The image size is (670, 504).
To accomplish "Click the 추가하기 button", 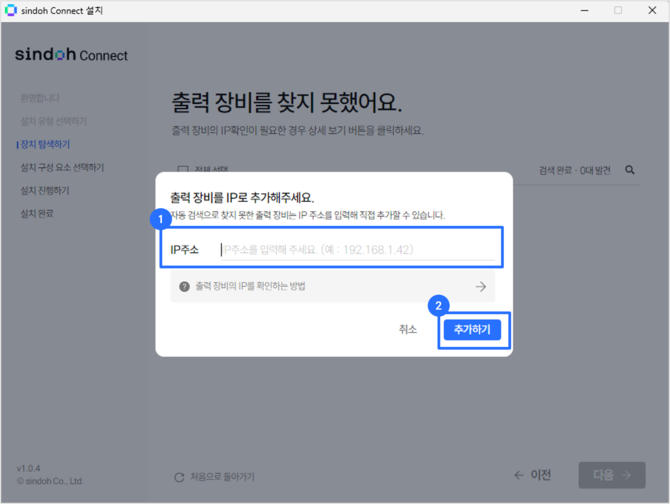I will click(472, 330).
